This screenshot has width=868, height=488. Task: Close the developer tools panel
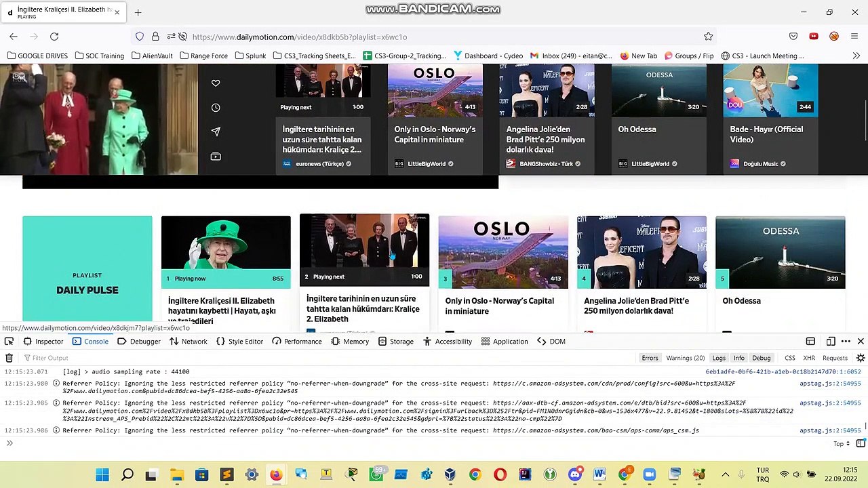click(x=861, y=342)
